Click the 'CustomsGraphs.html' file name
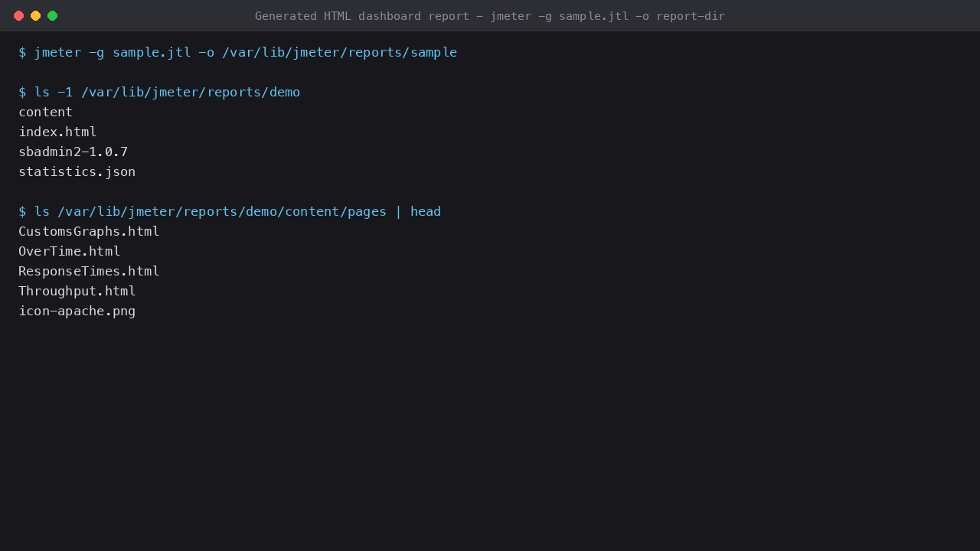Viewport: 980px width, 551px height. (x=89, y=231)
